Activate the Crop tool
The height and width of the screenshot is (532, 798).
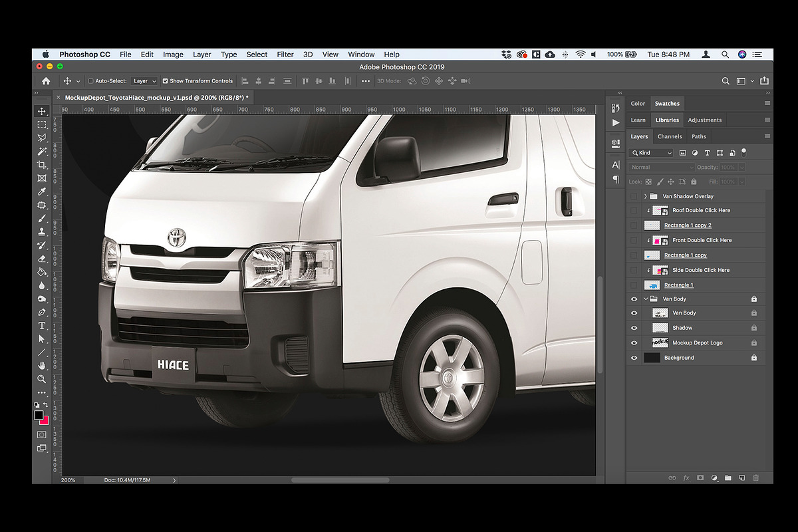tap(42, 164)
